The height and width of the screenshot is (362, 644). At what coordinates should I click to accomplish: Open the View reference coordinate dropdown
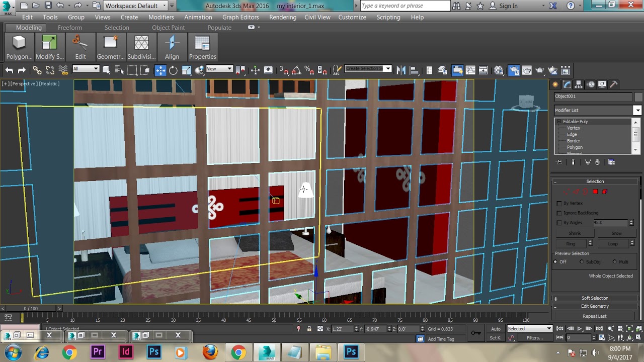tap(219, 69)
